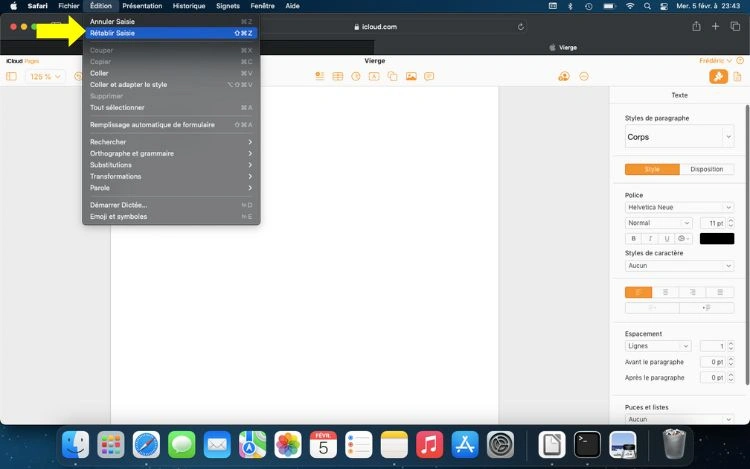Insert a table from toolbar
Screen dimensions: 750x469
tap(338, 76)
